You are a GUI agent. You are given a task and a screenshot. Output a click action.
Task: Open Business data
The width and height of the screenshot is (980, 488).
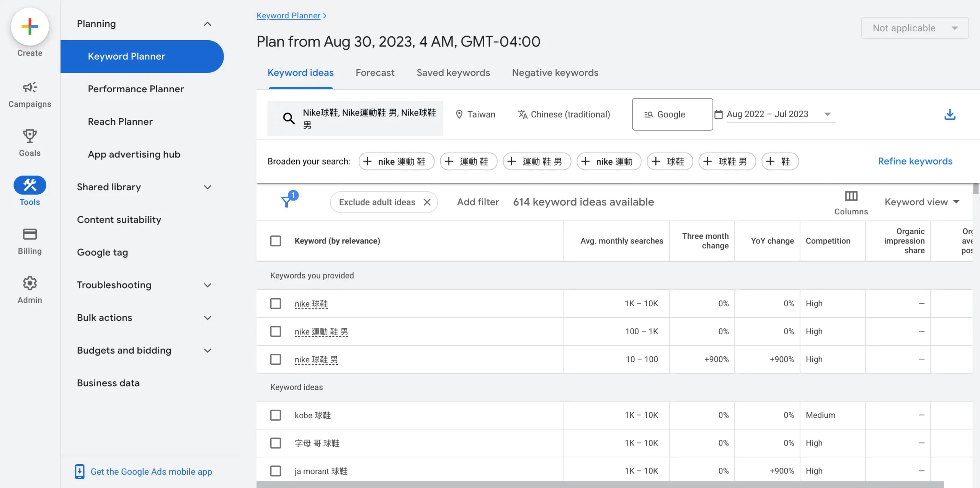(x=108, y=383)
